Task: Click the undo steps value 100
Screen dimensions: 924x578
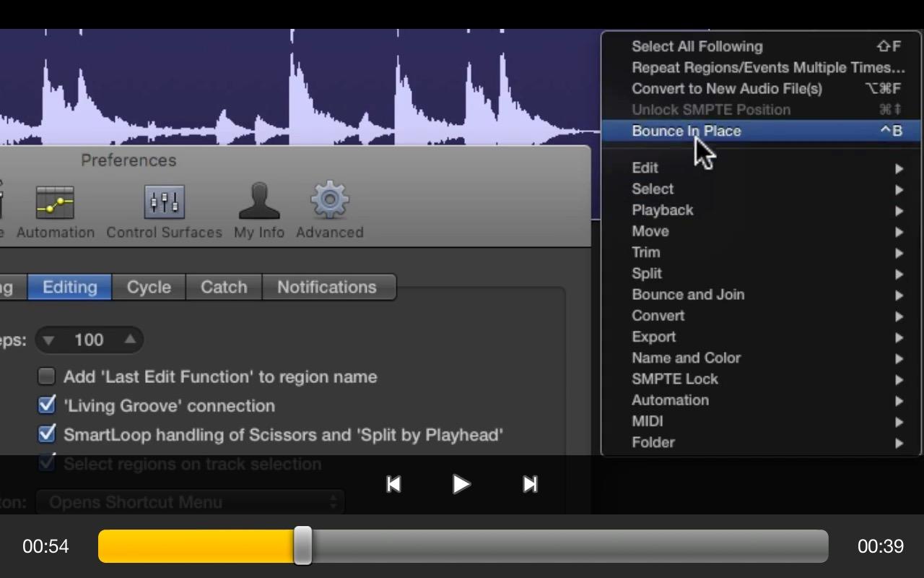Action: pos(89,340)
